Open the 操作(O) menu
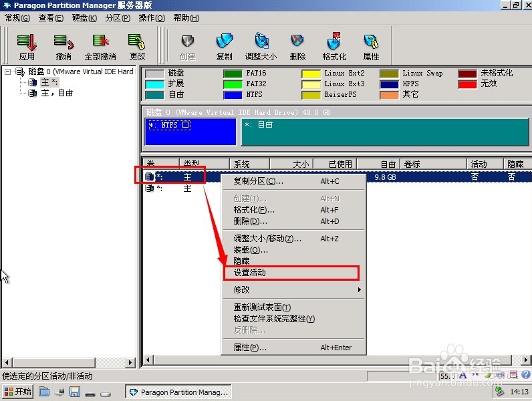The width and height of the screenshot is (532, 401). [152, 18]
